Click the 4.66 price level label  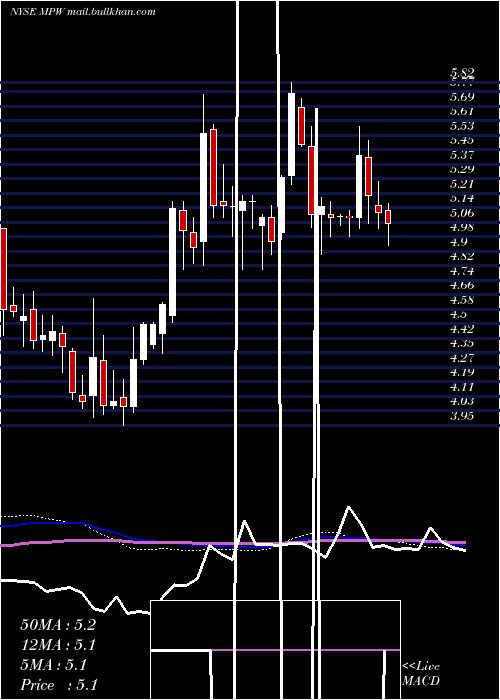point(462,285)
